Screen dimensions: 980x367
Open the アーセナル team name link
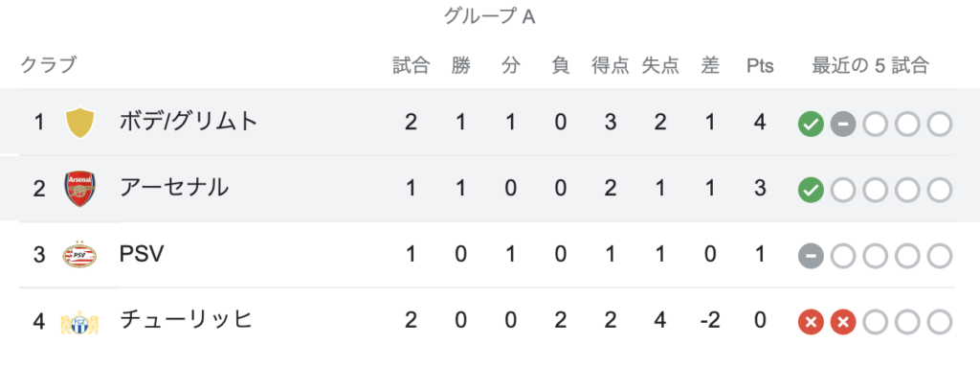(174, 187)
